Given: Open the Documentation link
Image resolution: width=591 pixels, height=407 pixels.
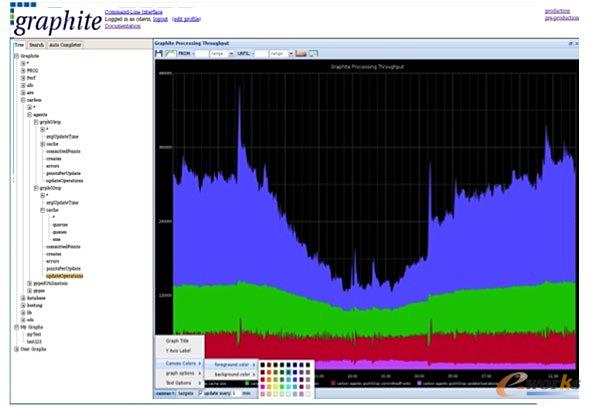Looking at the screenshot, I should 122,26.
